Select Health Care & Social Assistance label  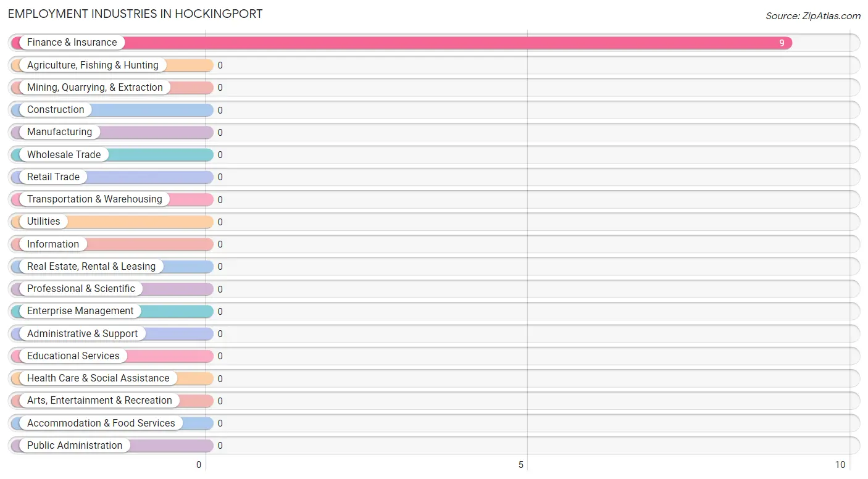click(98, 378)
